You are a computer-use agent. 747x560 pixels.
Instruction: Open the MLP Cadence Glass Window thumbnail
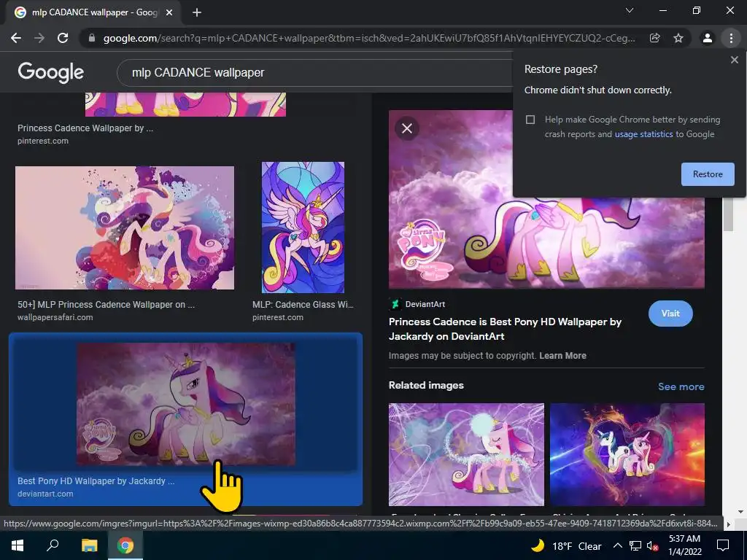click(x=303, y=227)
